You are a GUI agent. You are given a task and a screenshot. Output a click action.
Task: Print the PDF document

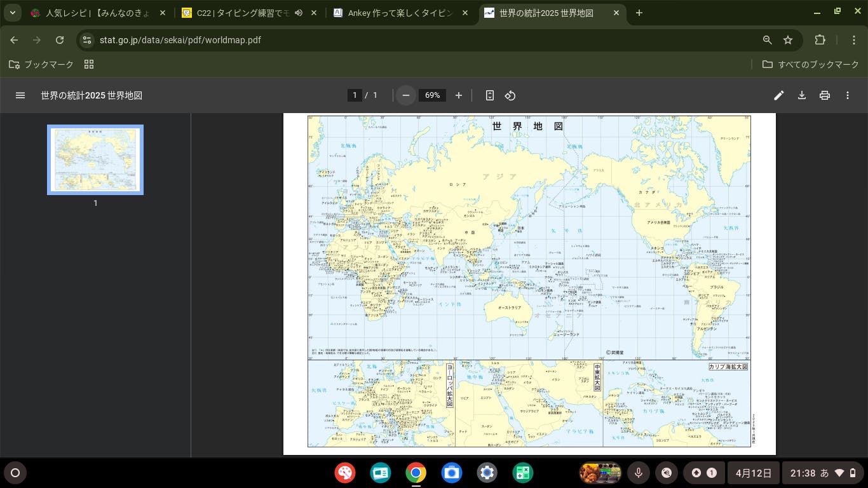pos(825,95)
